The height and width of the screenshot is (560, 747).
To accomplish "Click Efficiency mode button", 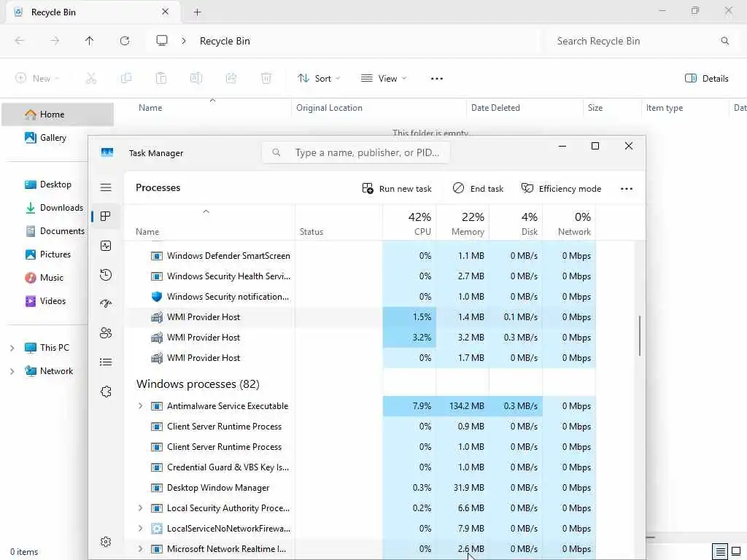I will tap(561, 189).
